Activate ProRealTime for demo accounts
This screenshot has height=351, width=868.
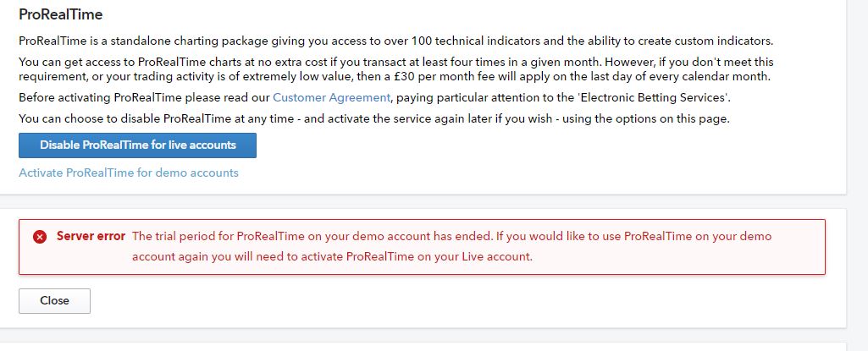[x=129, y=173]
